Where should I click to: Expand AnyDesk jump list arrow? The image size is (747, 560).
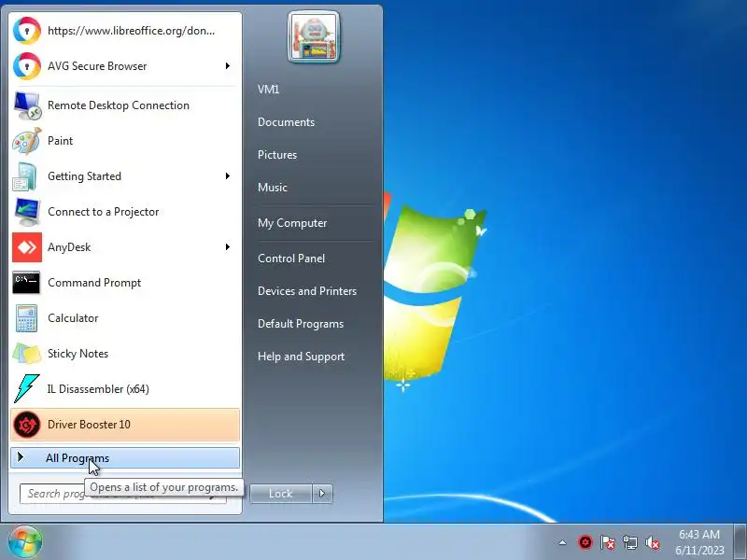[228, 246]
